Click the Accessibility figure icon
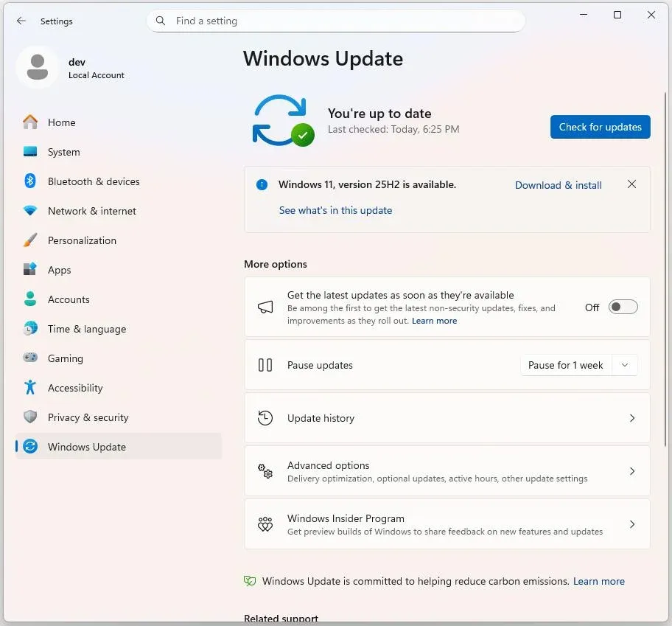This screenshot has width=672, height=626. tap(30, 387)
